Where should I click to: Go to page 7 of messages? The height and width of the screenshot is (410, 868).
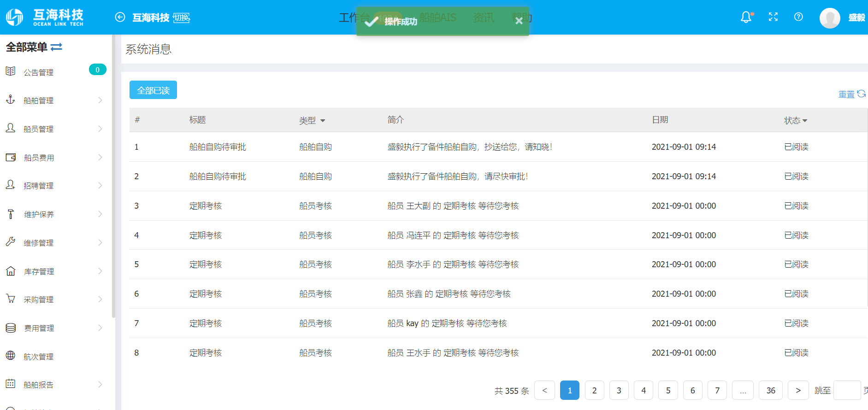pyautogui.click(x=717, y=390)
